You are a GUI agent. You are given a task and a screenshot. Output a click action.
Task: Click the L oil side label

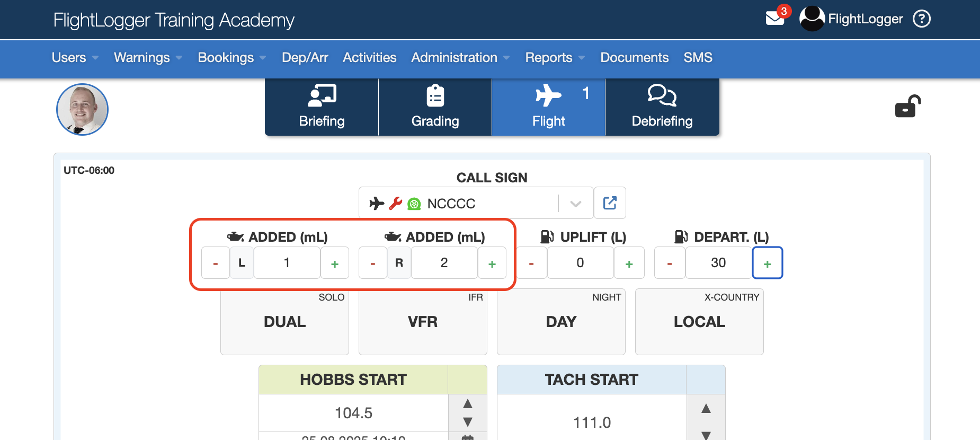(242, 263)
